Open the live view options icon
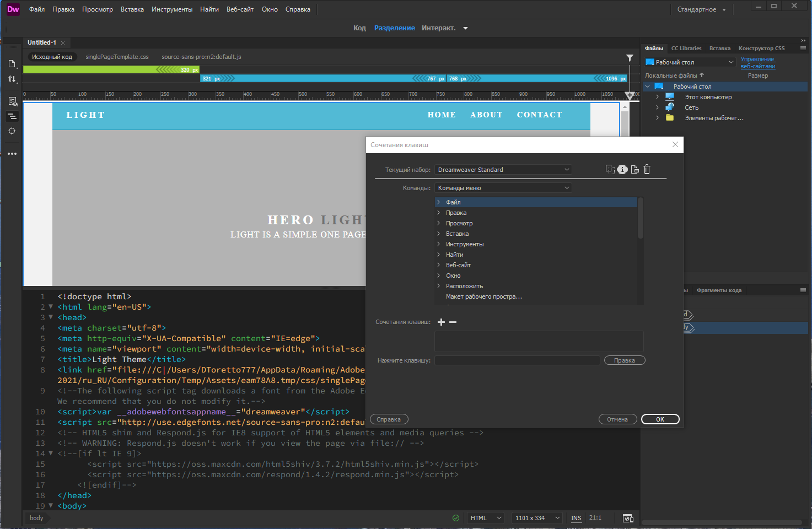Screen dimensions: 812x529 tap(12, 101)
